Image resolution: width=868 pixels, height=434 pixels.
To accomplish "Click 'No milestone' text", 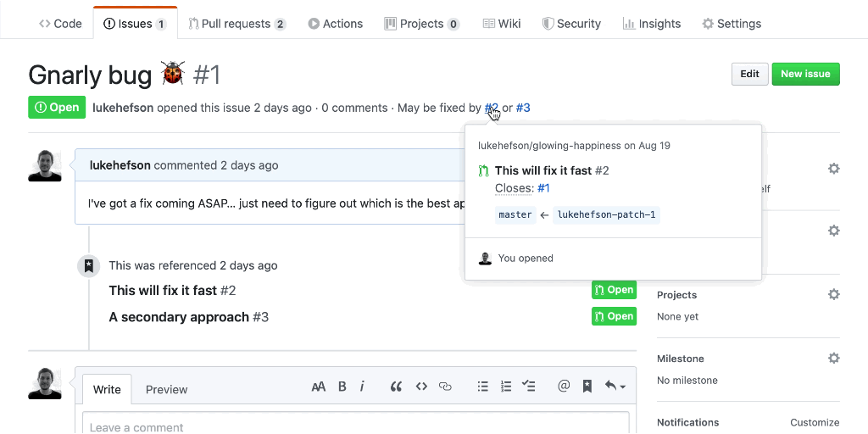I will pos(687,381).
